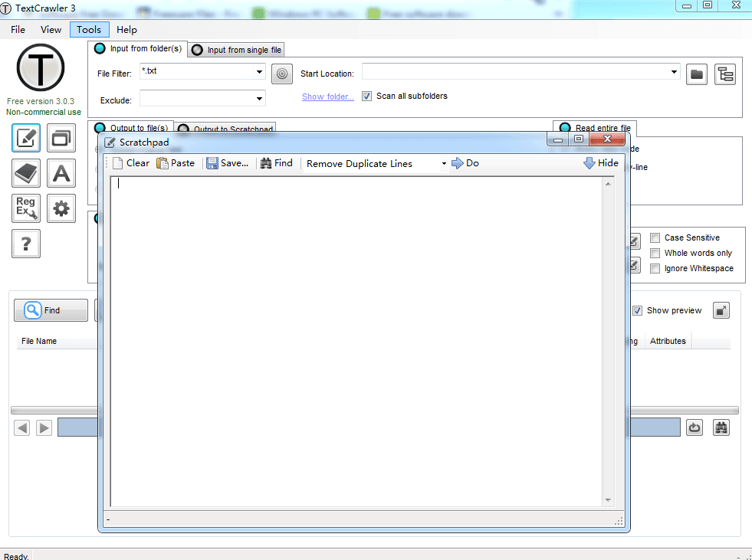The image size is (752, 560).
Task: Click Find in Scratchpad toolbar
Action: pyautogui.click(x=276, y=163)
